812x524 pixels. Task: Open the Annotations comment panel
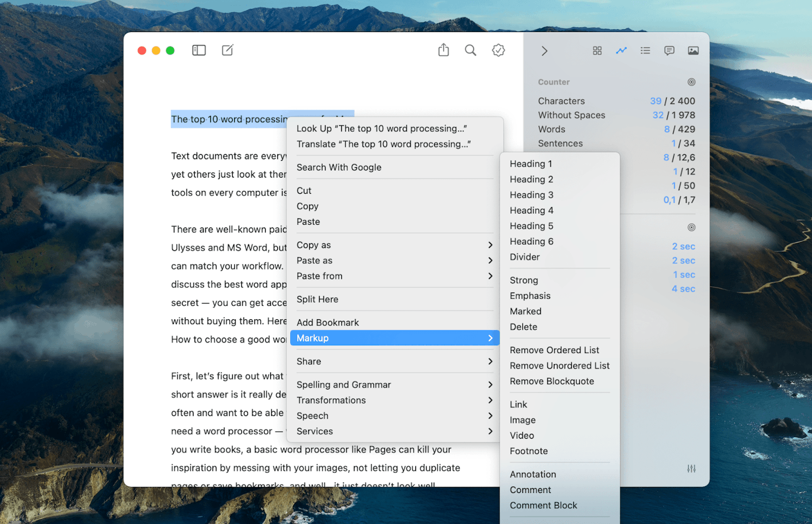669,50
